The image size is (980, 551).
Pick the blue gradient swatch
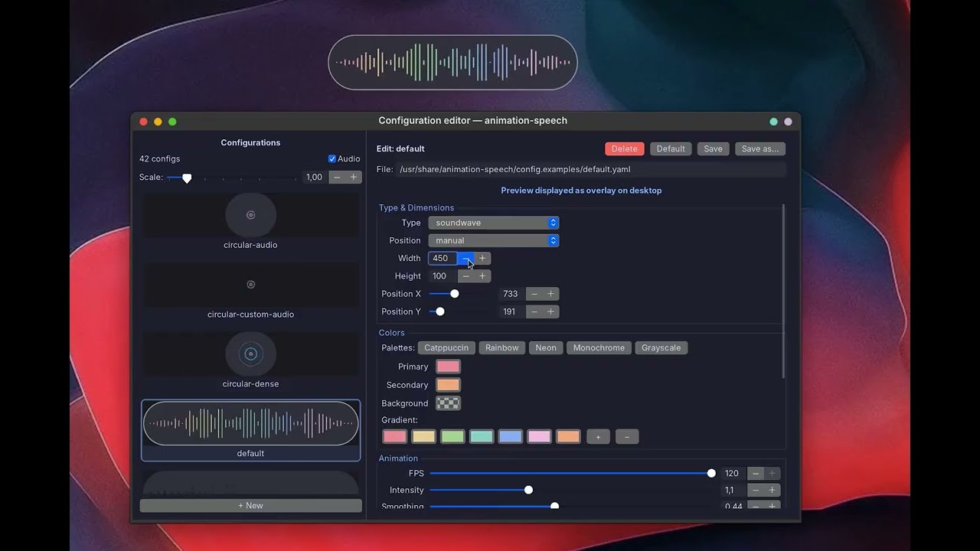(x=511, y=437)
